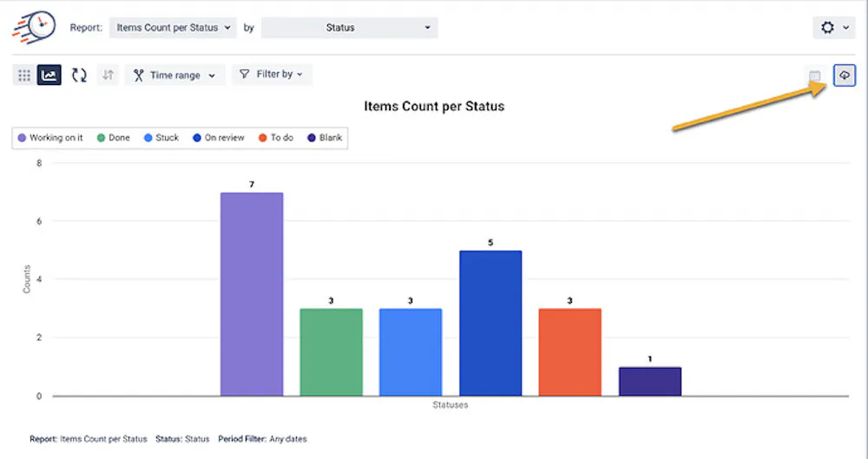Click the sort arrows icon
This screenshot has width=868, height=459.
[108, 75]
